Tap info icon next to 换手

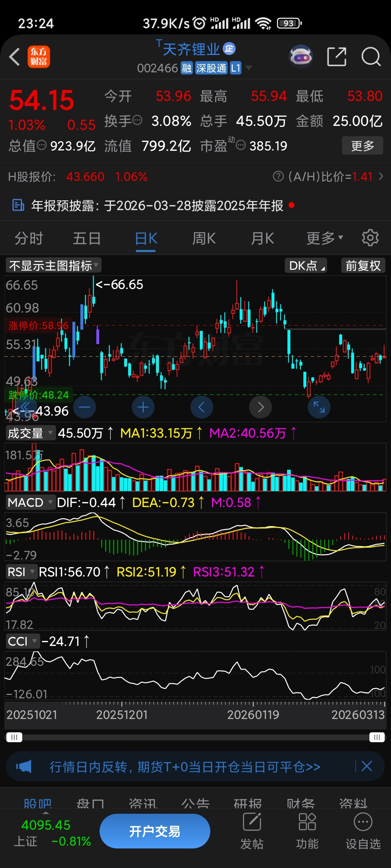pyautogui.click(x=137, y=120)
